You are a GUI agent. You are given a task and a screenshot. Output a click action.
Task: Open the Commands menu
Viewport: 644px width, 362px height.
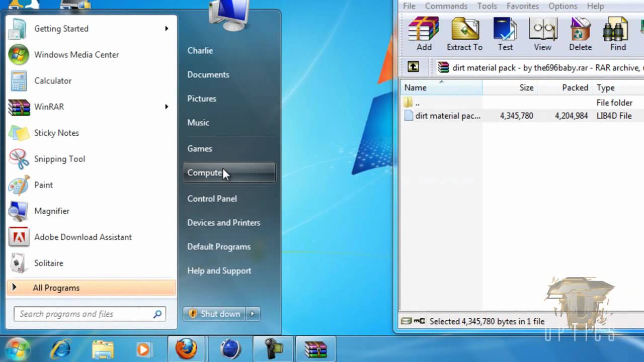[x=446, y=6]
